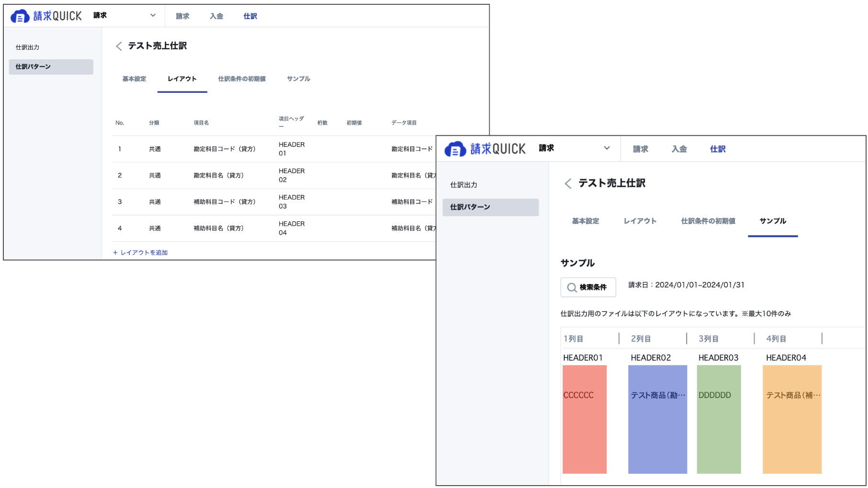The image size is (868, 488).
Task: Open 入金 menu in back window top bar
Action: [x=216, y=16]
